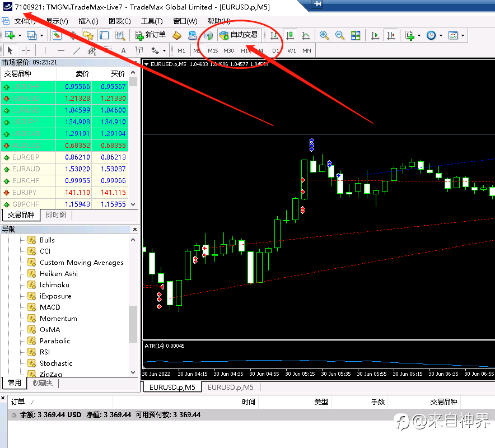The height and width of the screenshot is (448, 495).
Task: Select the vertical line tool
Action: click(x=45, y=50)
